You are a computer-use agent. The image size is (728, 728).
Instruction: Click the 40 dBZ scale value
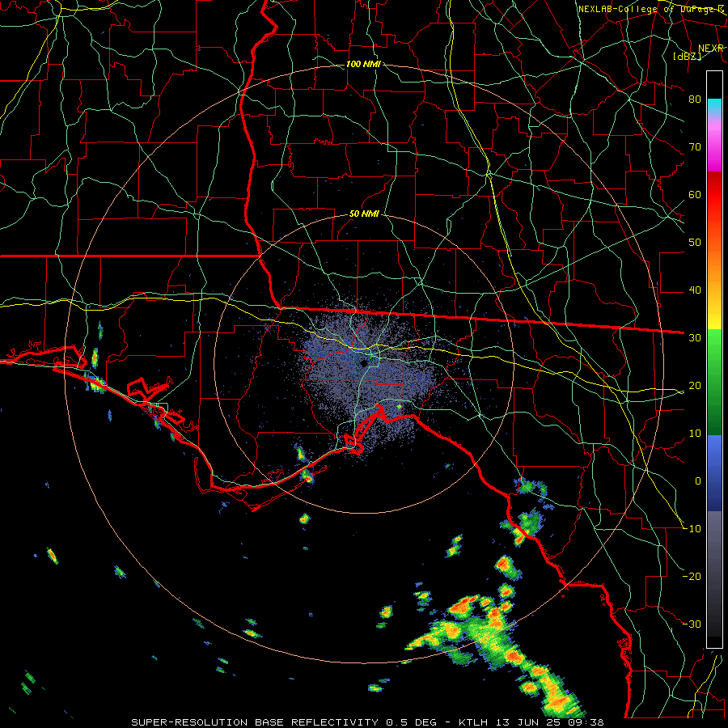click(695, 290)
